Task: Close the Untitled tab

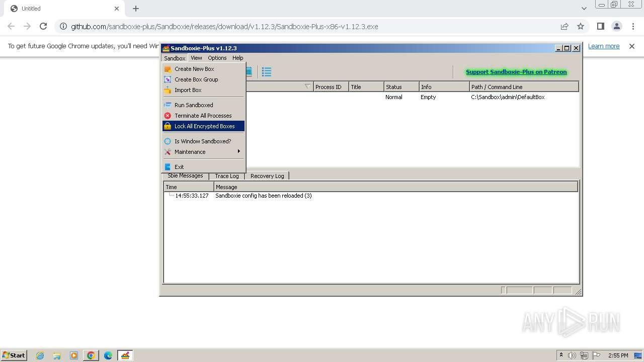Action: pyautogui.click(x=117, y=9)
